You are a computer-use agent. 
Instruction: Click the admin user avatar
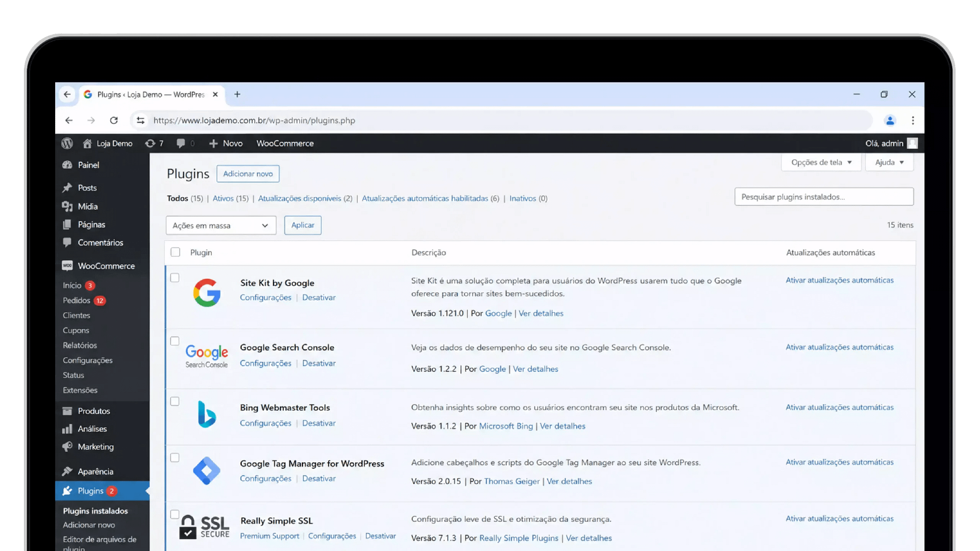coord(913,143)
